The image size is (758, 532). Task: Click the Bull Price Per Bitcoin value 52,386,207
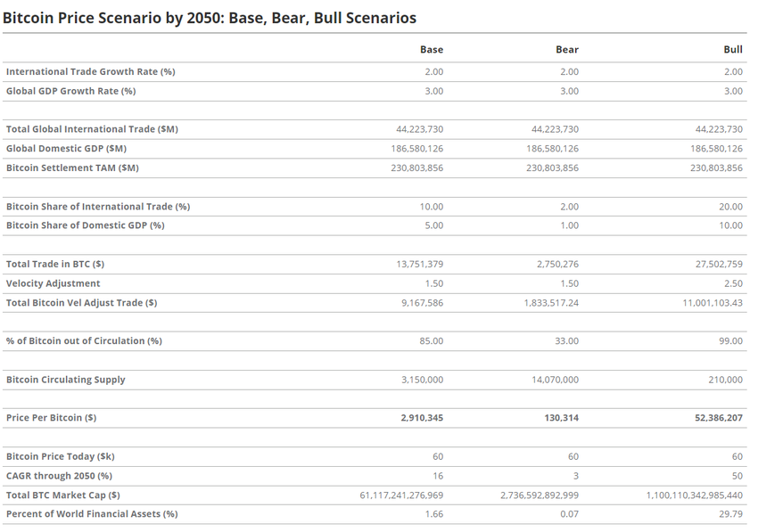tap(719, 418)
